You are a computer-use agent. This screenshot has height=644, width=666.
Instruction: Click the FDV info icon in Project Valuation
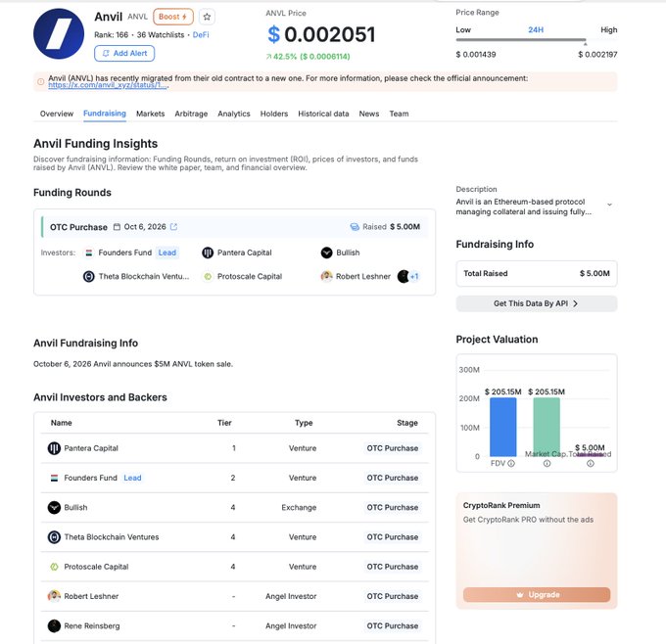pyautogui.click(x=511, y=463)
